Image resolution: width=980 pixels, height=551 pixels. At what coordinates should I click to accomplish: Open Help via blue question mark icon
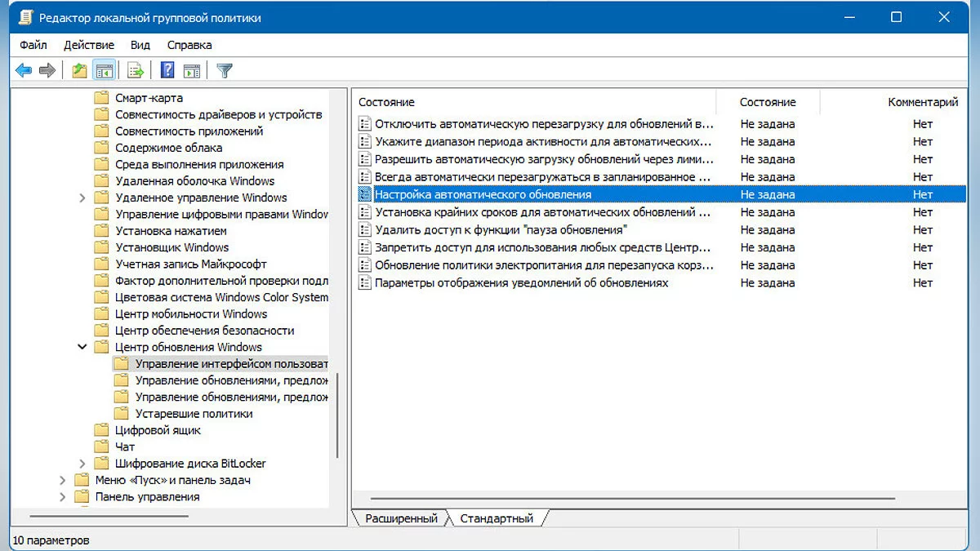coord(167,71)
